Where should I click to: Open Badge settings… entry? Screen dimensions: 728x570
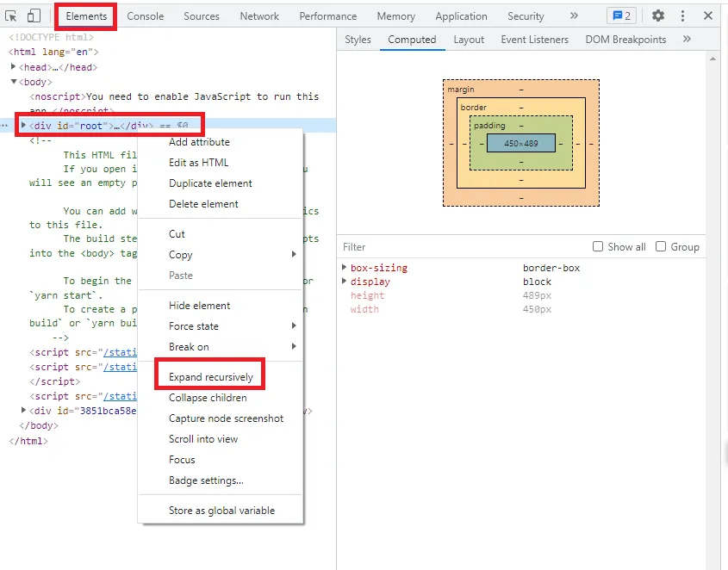[221, 480]
